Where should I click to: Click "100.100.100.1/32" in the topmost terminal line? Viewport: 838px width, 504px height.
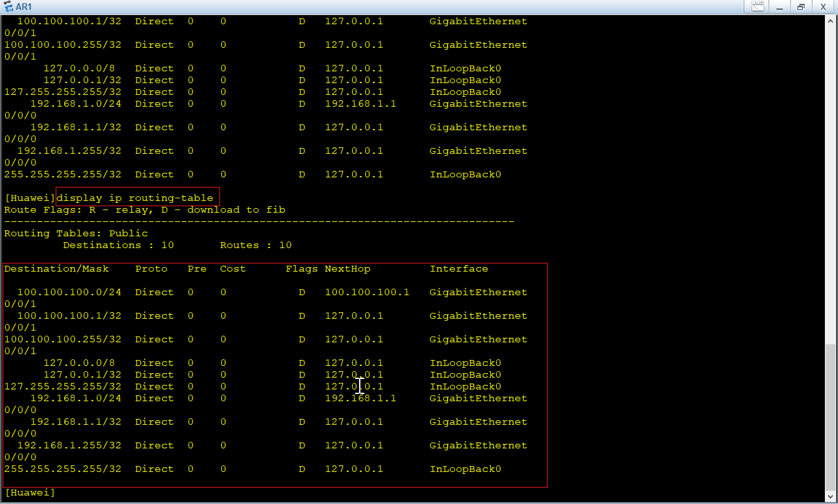69,21
